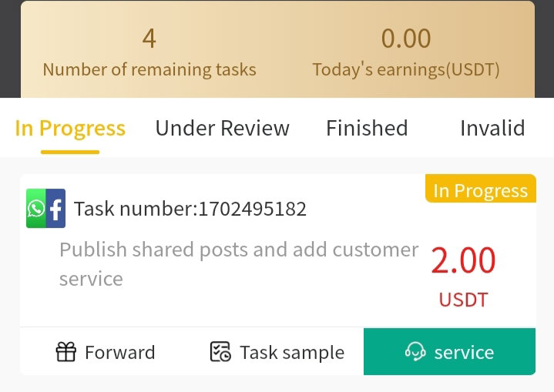Open the Under Review tab

click(x=222, y=128)
